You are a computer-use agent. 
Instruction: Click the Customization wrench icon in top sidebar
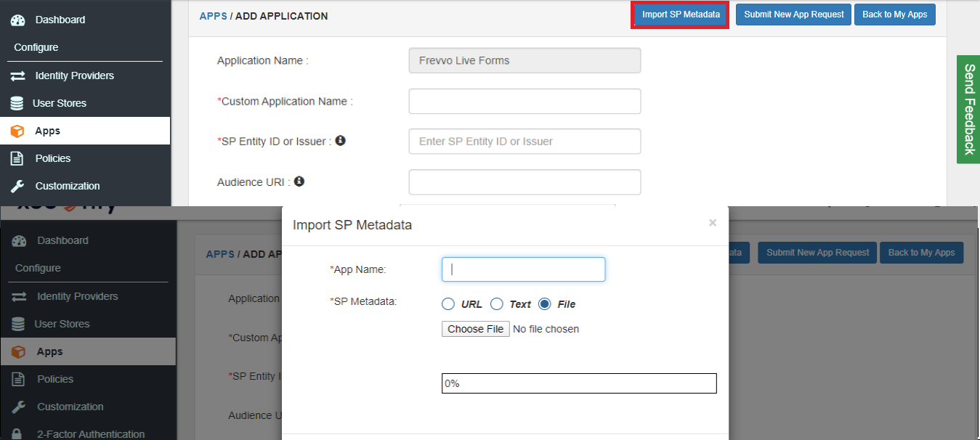tap(17, 186)
